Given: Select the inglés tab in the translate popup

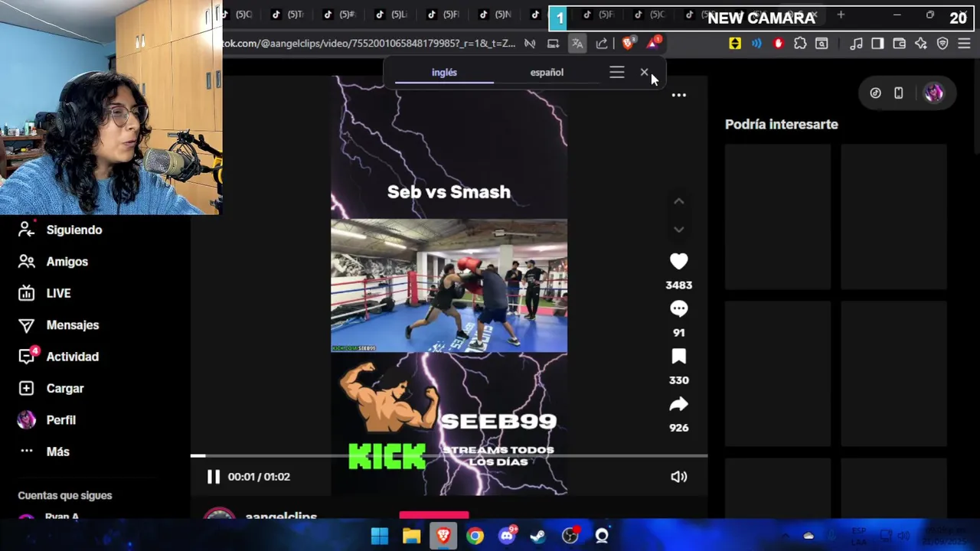Looking at the screenshot, I should [x=444, y=73].
